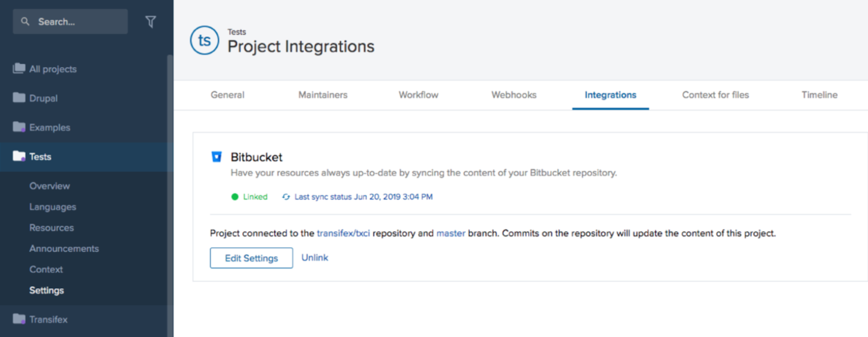868x337 pixels.
Task: Click the Bitbucket logo icon
Action: [x=216, y=157]
